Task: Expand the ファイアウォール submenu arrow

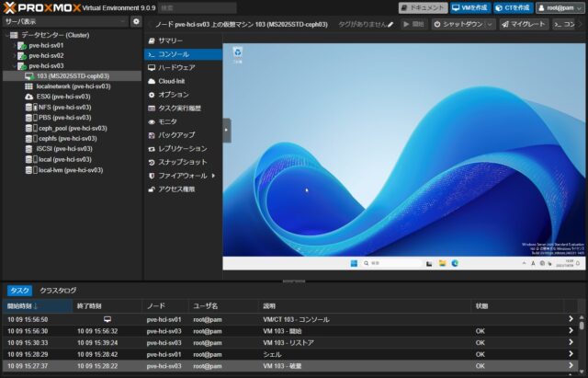Action: pyautogui.click(x=213, y=175)
